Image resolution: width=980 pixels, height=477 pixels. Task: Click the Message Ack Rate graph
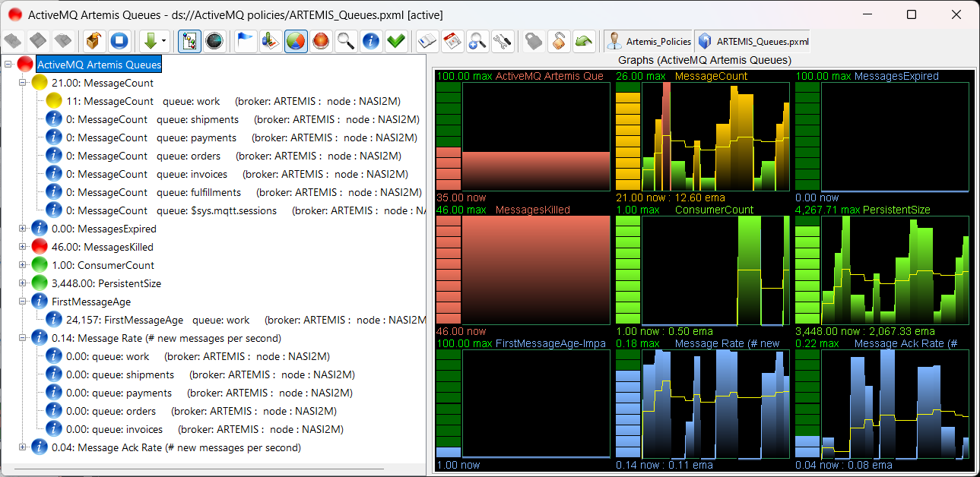point(882,404)
